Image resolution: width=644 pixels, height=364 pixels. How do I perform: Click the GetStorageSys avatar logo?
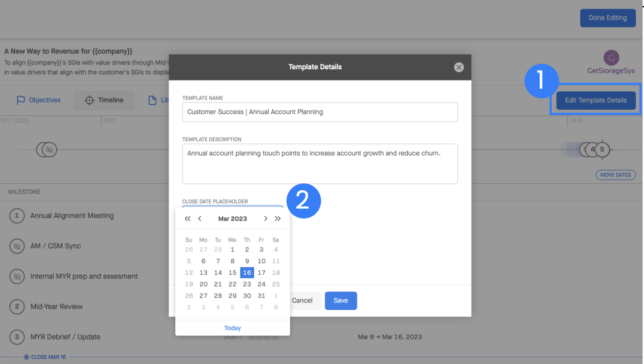pos(611,58)
